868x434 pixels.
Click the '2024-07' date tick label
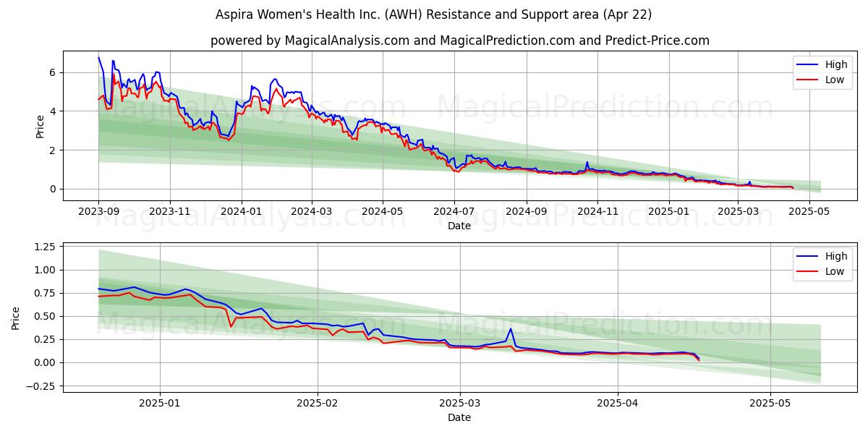[454, 212]
